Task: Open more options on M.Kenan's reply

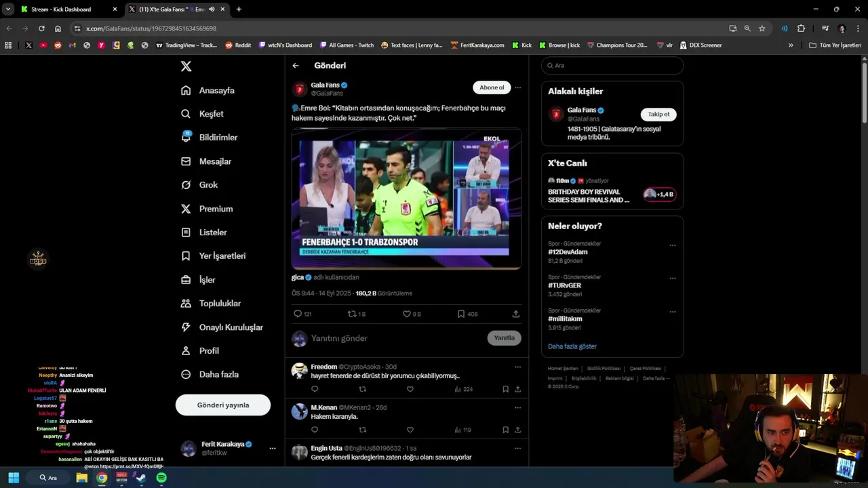Action: (x=517, y=407)
